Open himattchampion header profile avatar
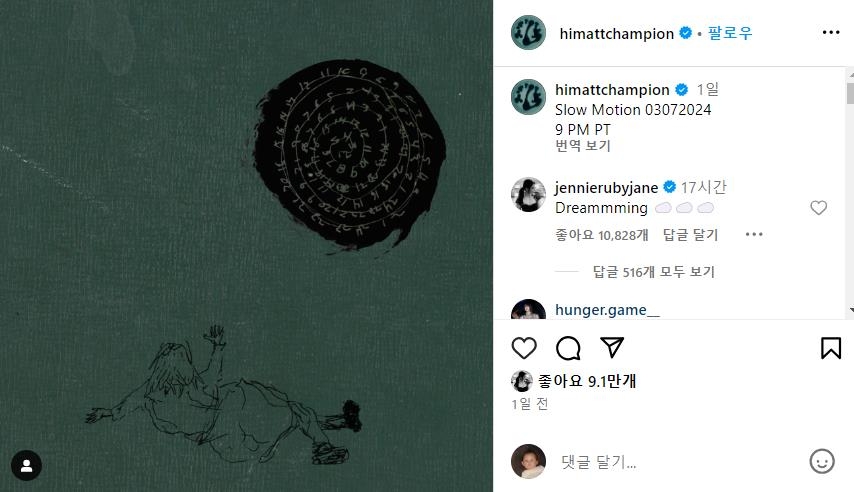The height and width of the screenshot is (492, 854). pyautogui.click(x=528, y=33)
